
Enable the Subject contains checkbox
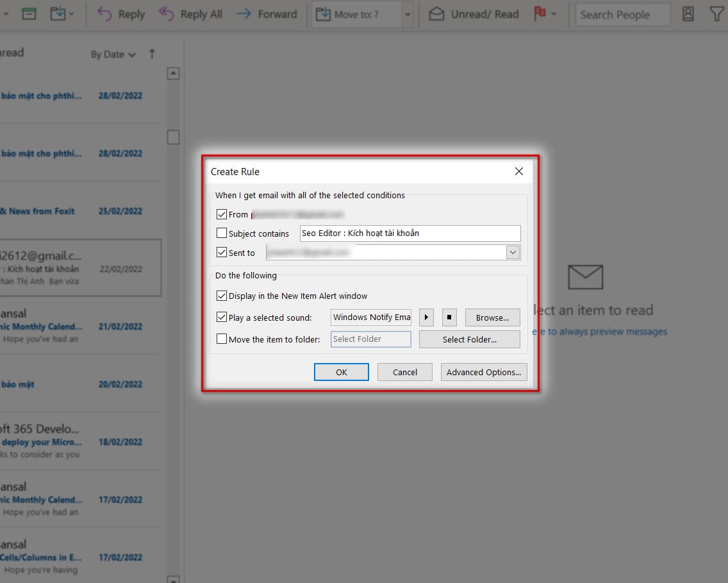(x=222, y=233)
